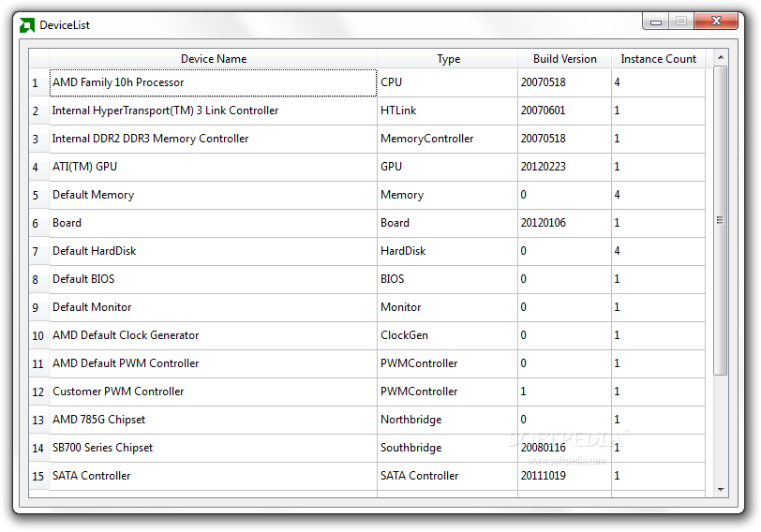Click the scrollbar down arrow
Image resolution: width=761 pixels, height=532 pixels.
[x=721, y=489]
